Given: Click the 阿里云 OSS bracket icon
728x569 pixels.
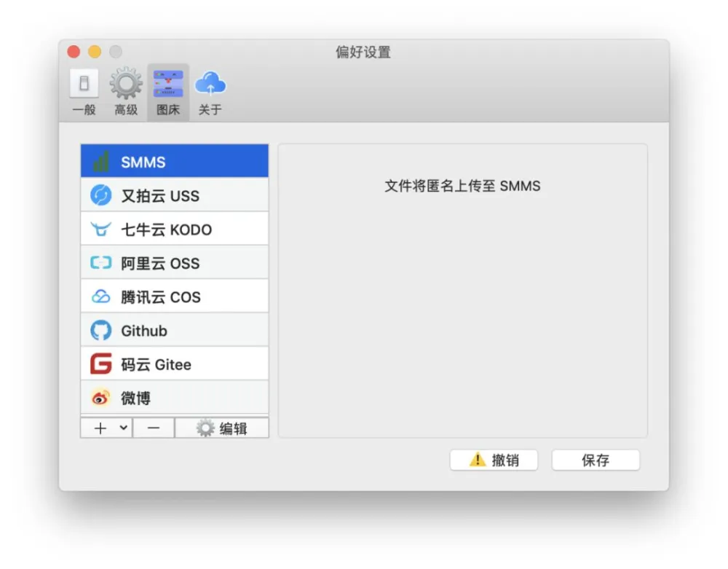Looking at the screenshot, I should click(x=100, y=263).
